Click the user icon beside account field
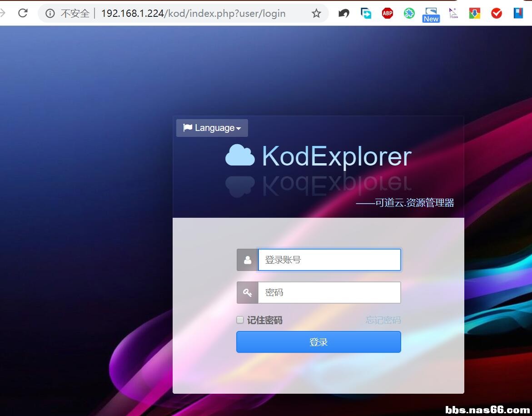Viewport: 532px width, 416px height. coord(247,260)
